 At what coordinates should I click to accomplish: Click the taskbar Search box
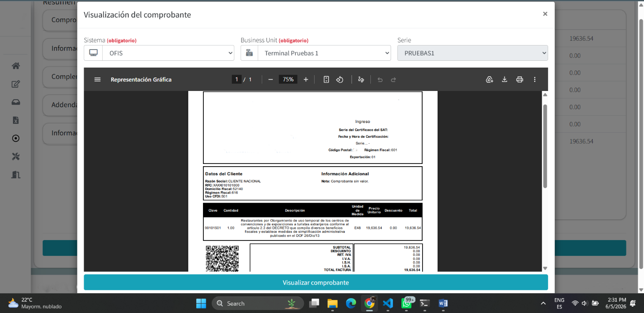258,303
